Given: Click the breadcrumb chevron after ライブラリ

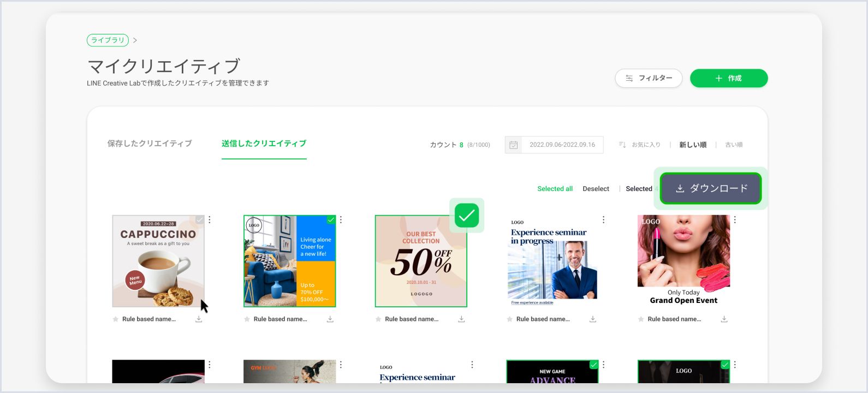Looking at the screenshot, I should pyautogui.click(x=135, y=40).
